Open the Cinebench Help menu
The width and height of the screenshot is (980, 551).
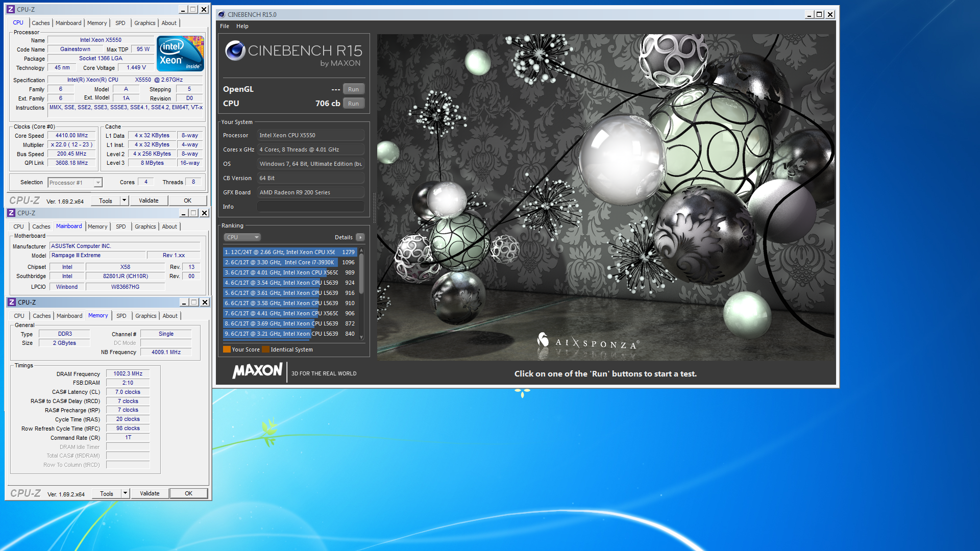point(242,26)
